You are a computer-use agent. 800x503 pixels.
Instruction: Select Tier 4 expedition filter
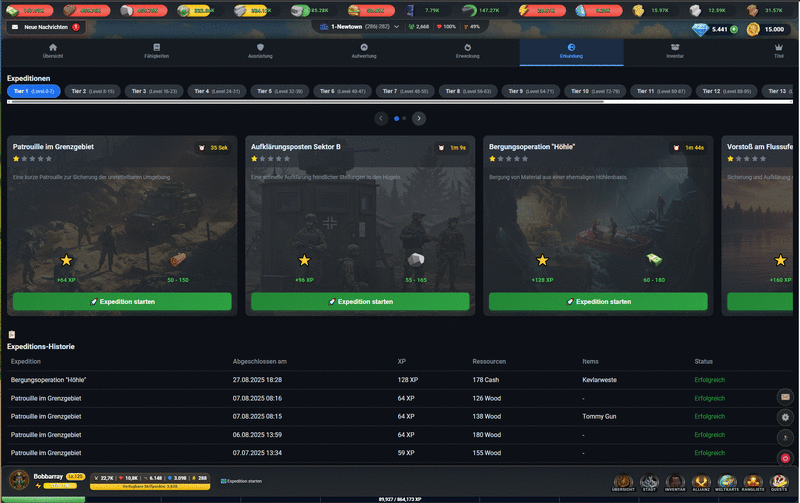217,91
